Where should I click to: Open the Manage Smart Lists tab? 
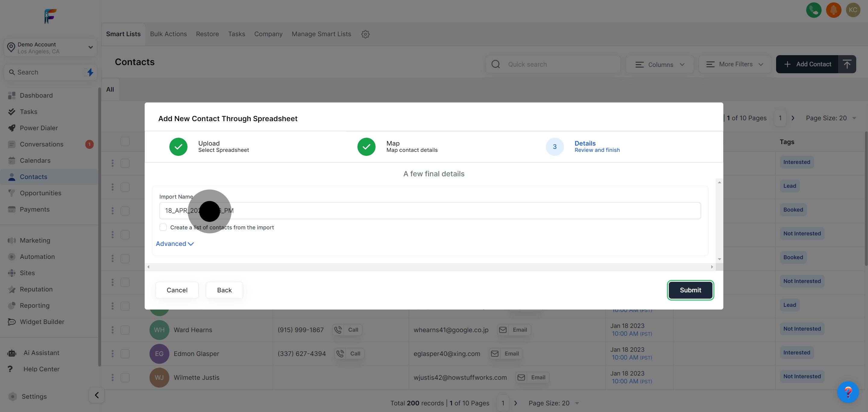[321, 34]
